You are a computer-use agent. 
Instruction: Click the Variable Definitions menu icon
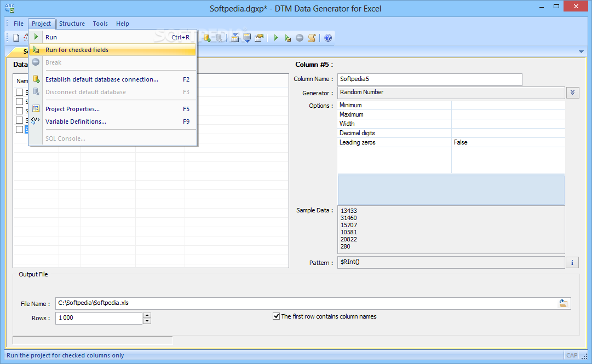tap(36, 121)
